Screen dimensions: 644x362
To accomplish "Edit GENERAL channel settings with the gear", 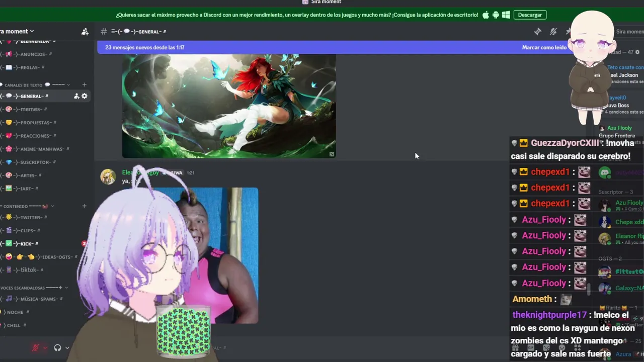I will coord(85,96).
